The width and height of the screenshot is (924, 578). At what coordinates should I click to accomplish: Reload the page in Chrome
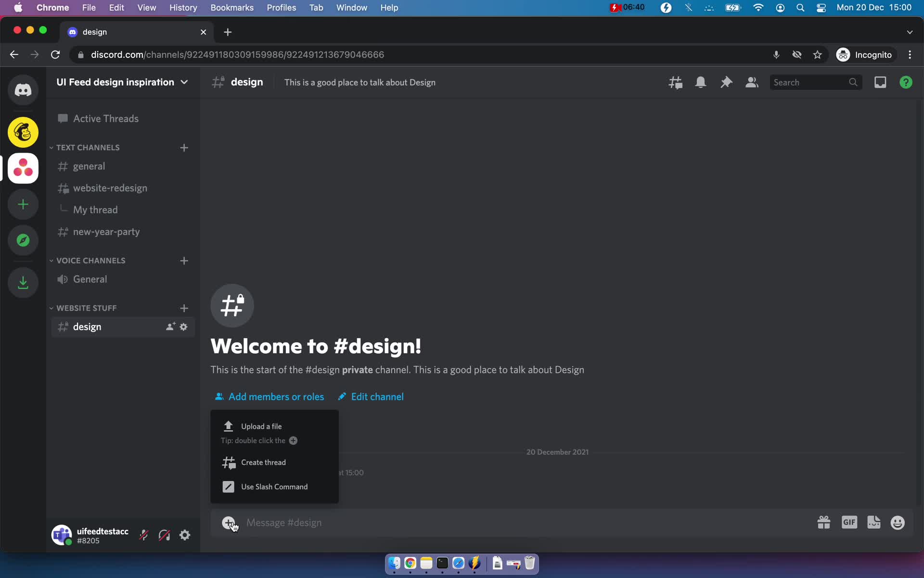point(55,54)
